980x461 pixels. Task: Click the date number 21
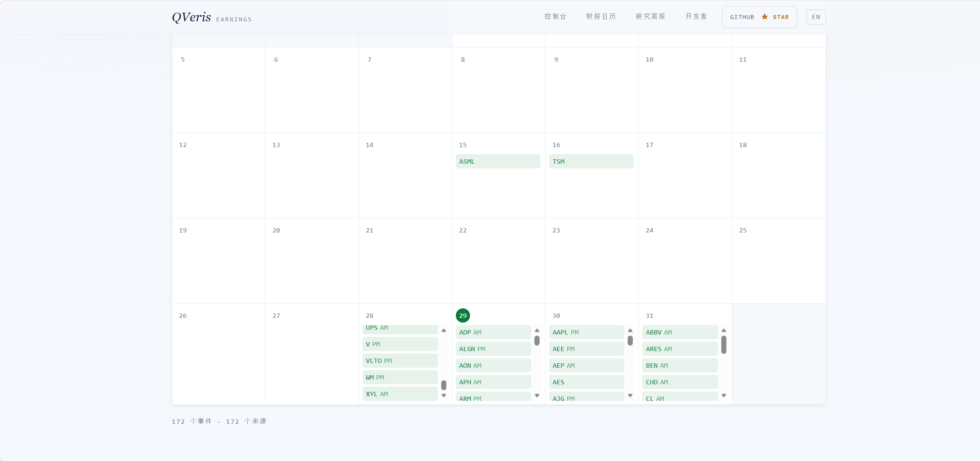[369, 230]
